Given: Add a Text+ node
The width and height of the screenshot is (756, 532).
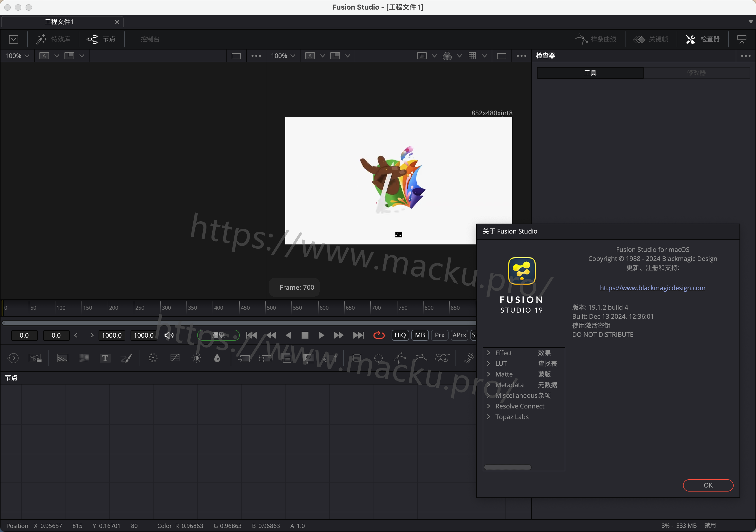Looking at the screenshot, I should [105, 358].
